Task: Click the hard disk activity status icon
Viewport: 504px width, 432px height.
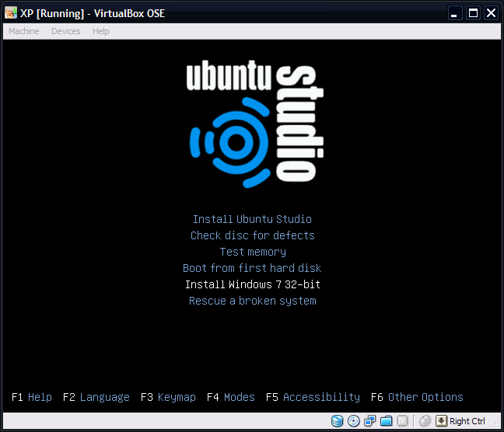Action: point(338,421)
